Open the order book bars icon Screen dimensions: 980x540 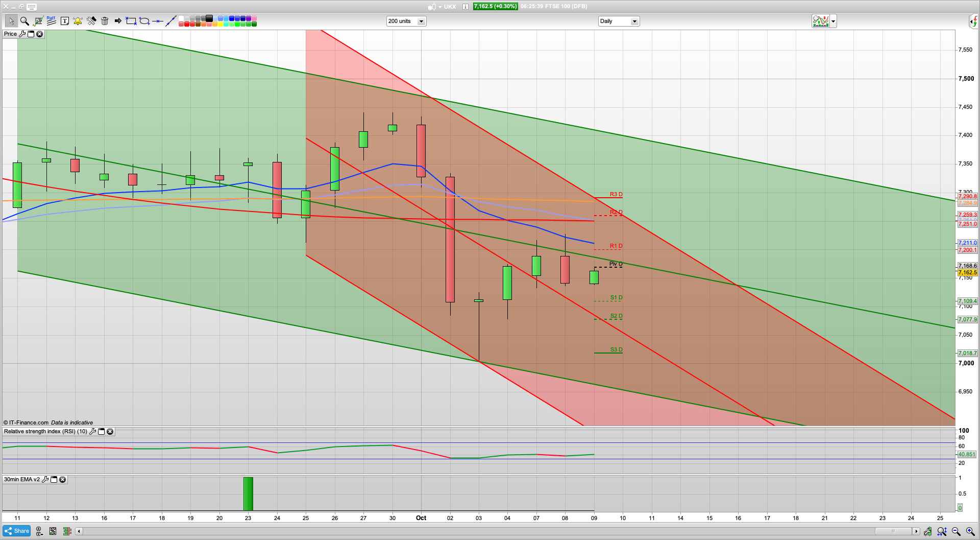tap(67, 531)
